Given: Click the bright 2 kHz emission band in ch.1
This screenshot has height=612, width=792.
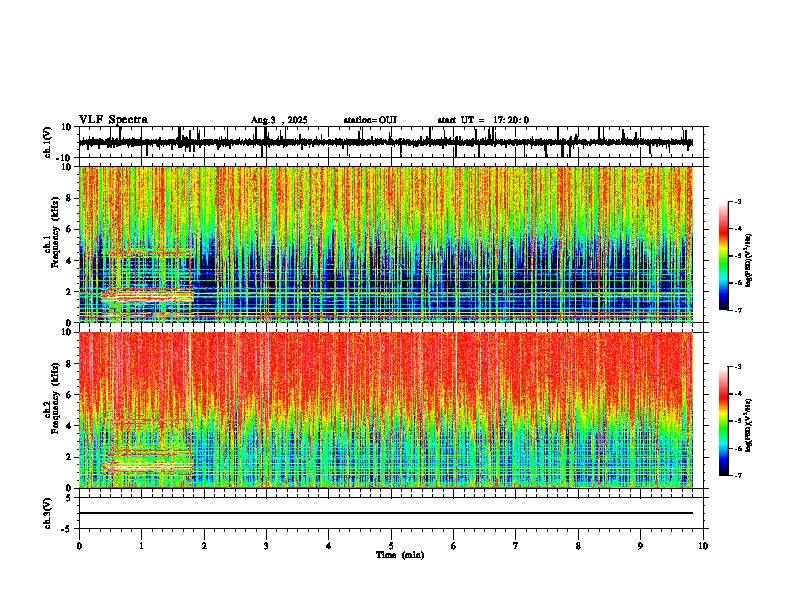Looking at the screenshot, I should pyautogui.click(x=147, y=295).
